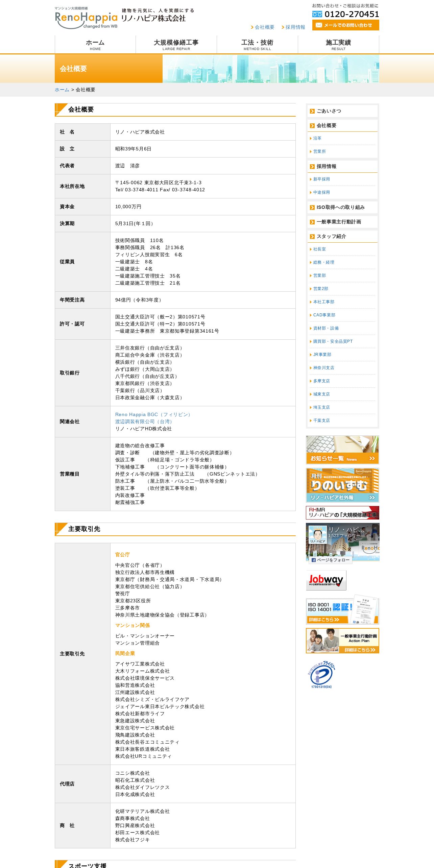Open 資材部・設備 staff link

325,328
